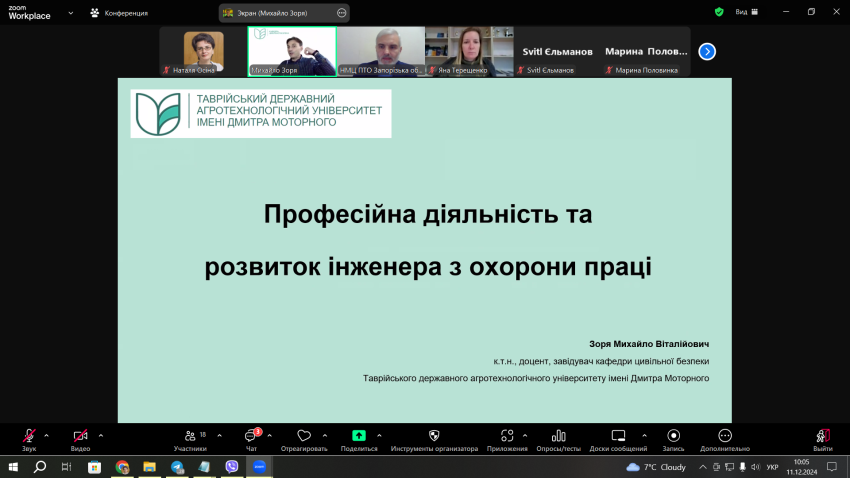Click name Зоря Михайло Віталійович on slide

point(649,344)
